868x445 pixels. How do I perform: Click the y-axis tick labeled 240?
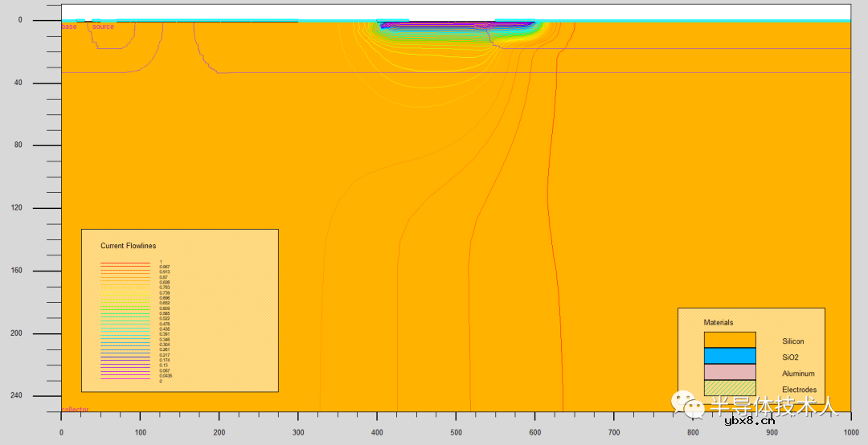click(15, 396)
